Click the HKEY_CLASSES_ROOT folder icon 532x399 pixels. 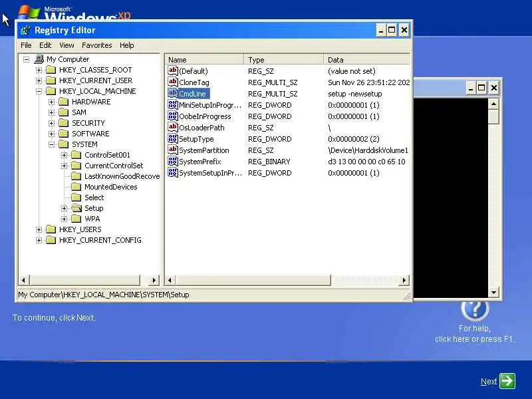coord(51,70)
